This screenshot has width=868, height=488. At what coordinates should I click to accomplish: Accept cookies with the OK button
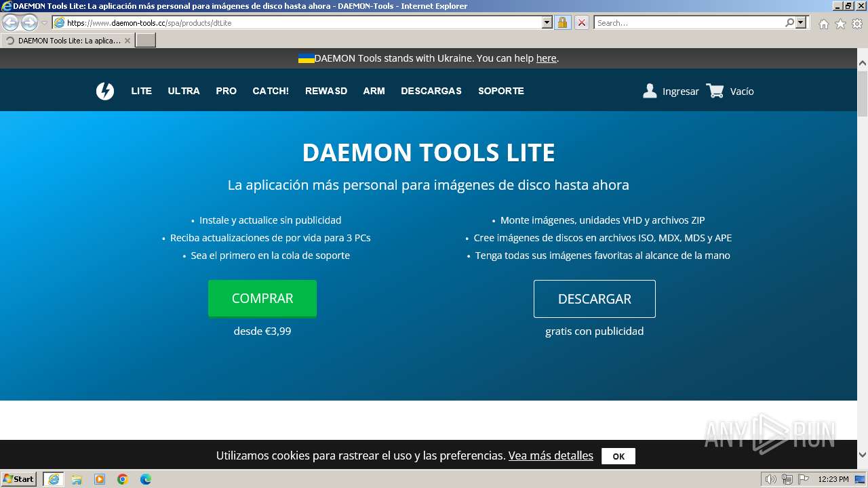(x=618, y=456)
